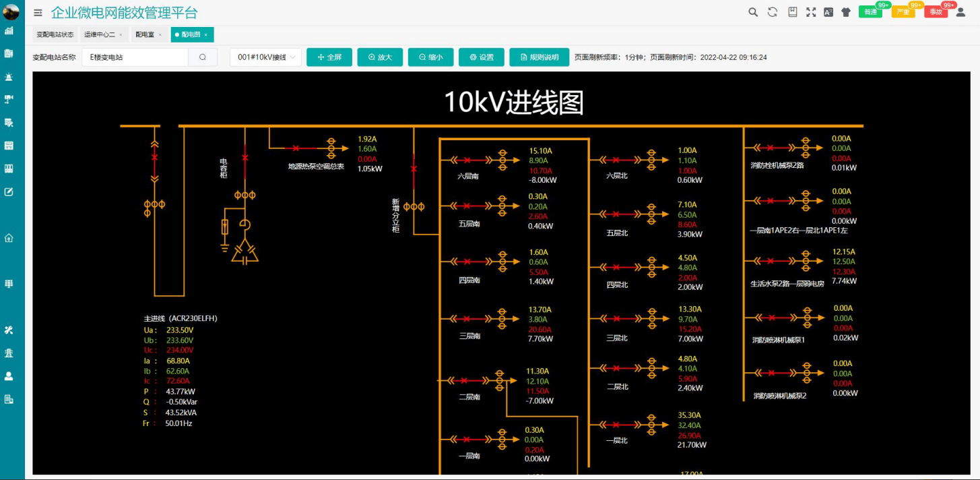Click the 规则说明 rules button
This screenshot has width=980, height=480.
(x=539, y=57)
